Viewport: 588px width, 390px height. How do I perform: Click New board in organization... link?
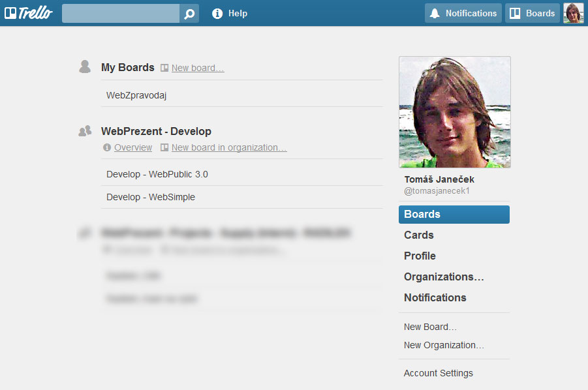[229, 147]
